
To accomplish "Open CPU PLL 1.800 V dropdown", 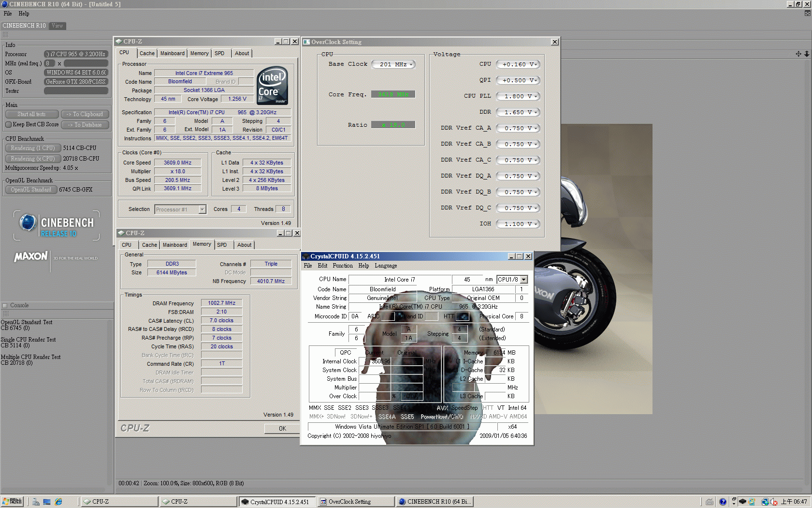I will pos(518,96).
